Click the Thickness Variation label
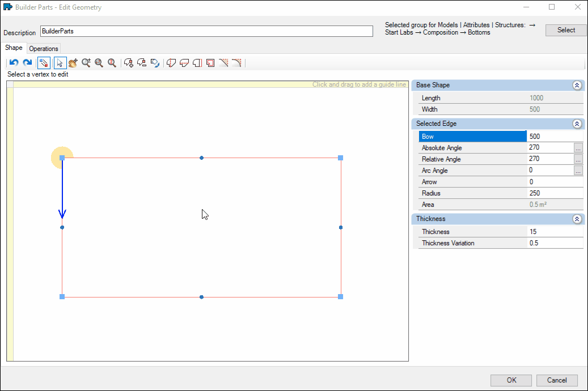This screenshot has width=588, height=391. (448, 243)
